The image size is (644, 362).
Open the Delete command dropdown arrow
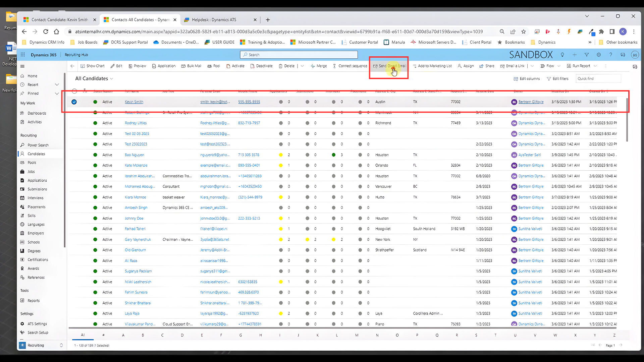[302, 66]
